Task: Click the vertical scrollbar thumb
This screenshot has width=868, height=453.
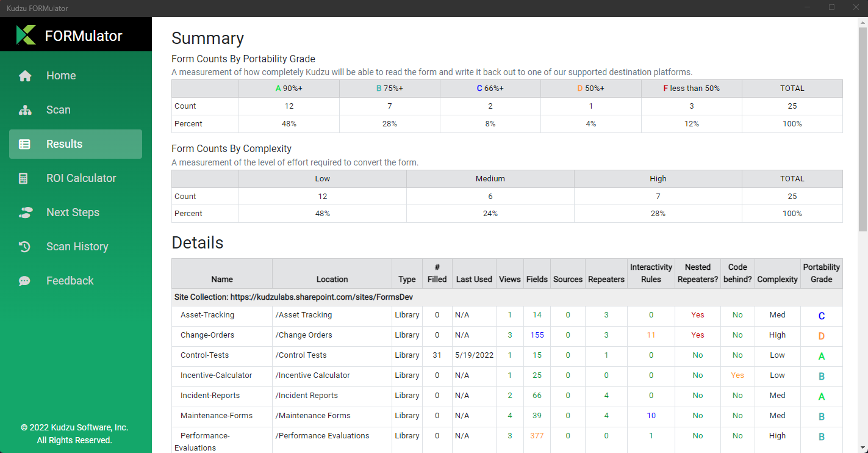Action: [863, 128]
